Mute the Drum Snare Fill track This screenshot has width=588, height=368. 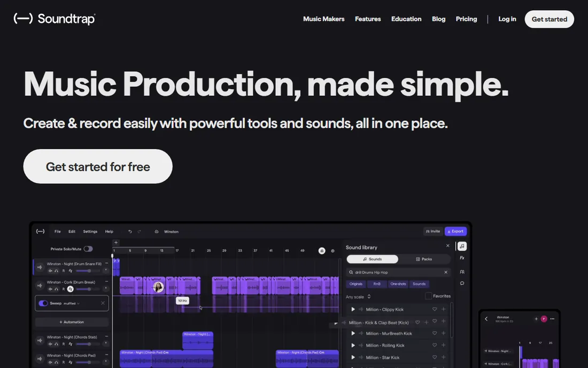coord(50,271)
